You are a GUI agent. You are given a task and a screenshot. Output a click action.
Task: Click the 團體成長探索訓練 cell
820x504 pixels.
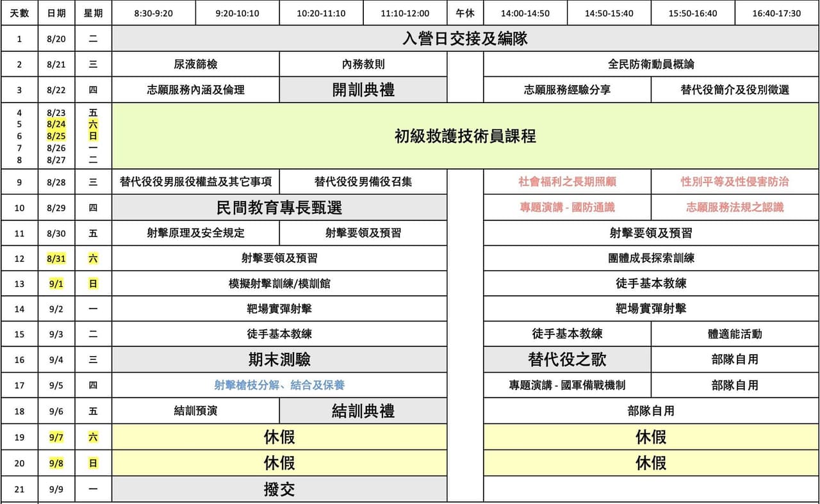click(x=651, y=258)
